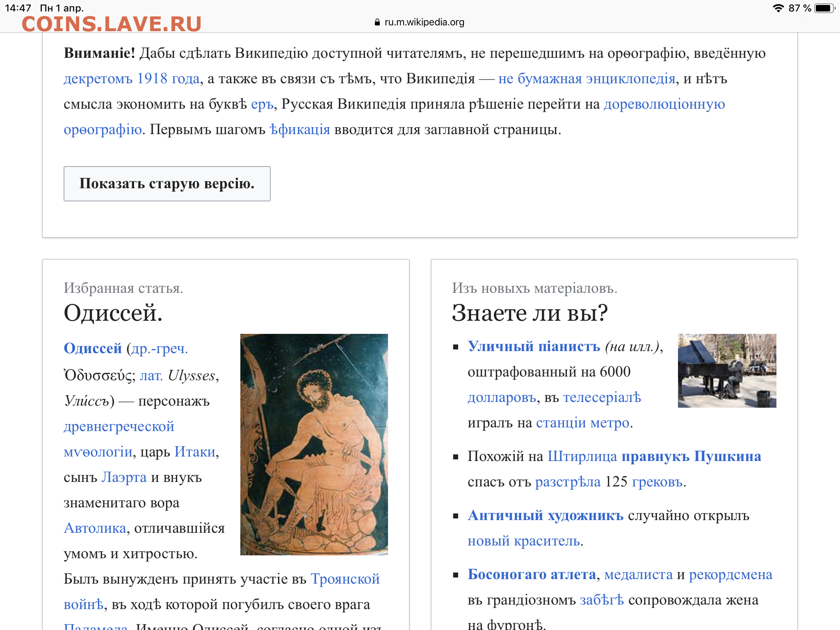Open the 'Лаэрта' link
Image resolution: width=840 pixels, height=630 pixels.
pos(124,477)
